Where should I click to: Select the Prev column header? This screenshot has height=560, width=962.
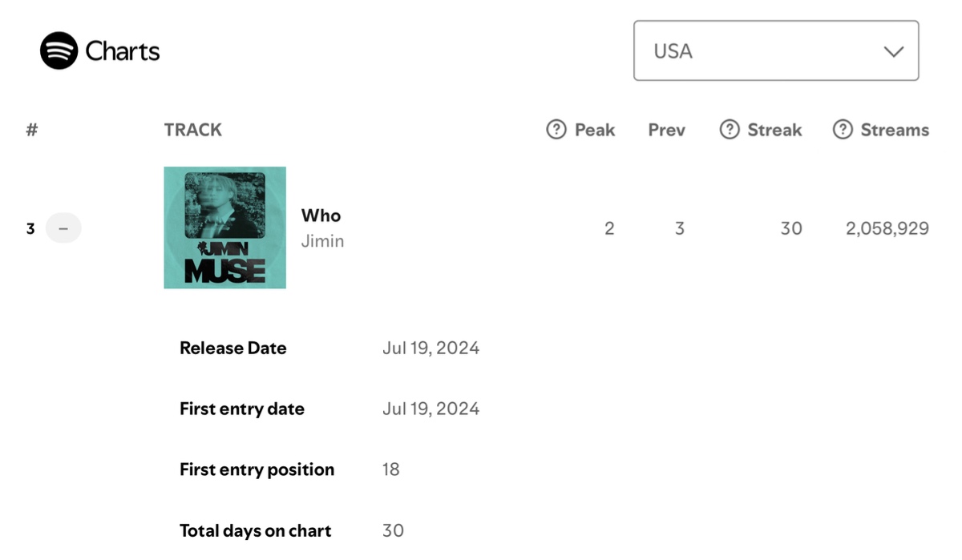[667, 130]
